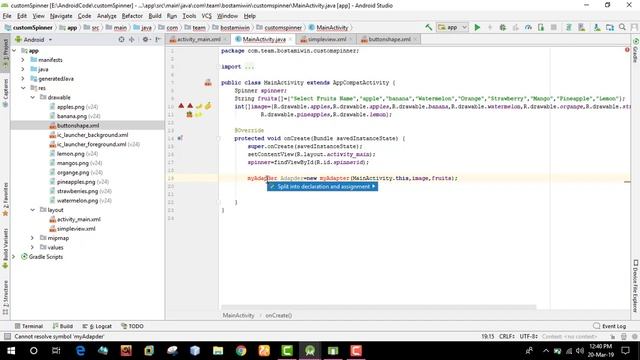Sync project with Gradle files icon
Viewport: 640px width, 360px height.
(x=569, y=27)
